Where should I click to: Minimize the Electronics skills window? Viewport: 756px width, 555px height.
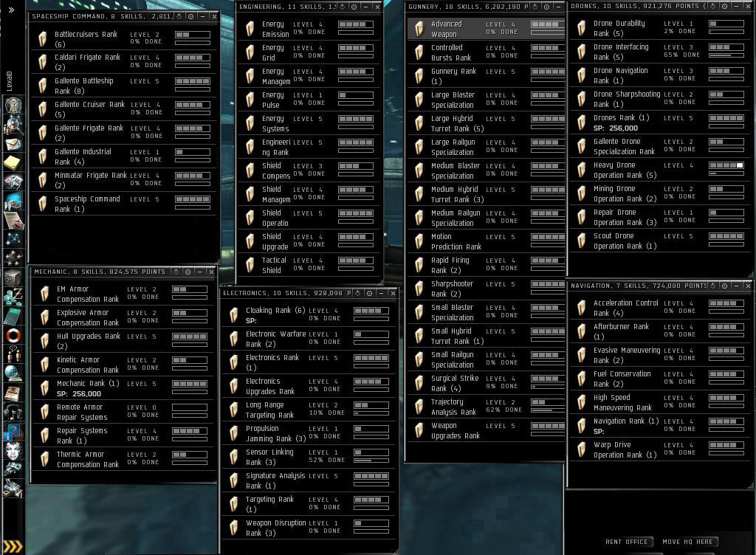tap(381, 293)
